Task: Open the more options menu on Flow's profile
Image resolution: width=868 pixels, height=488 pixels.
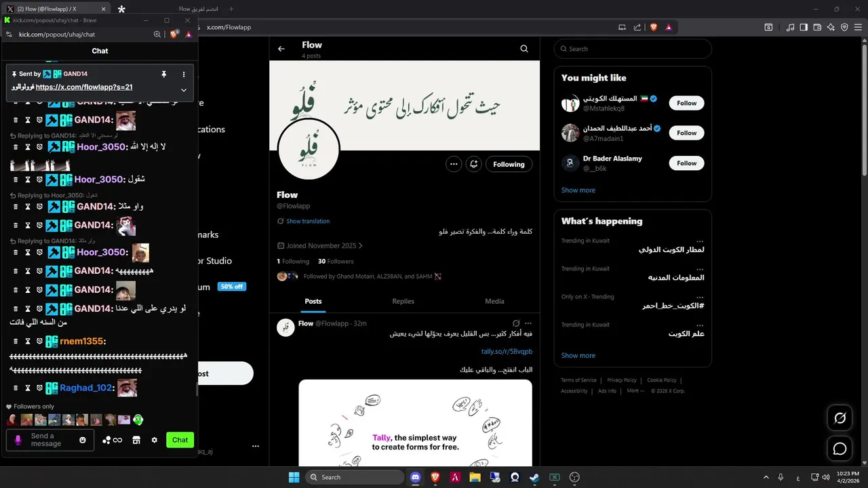Action: tap(454, 164)
